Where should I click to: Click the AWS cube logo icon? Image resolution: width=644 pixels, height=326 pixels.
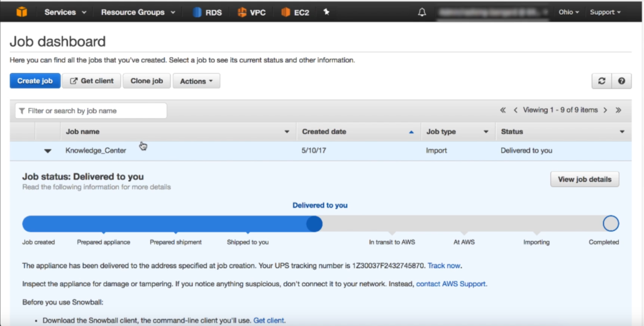click(x=22, y=12)
